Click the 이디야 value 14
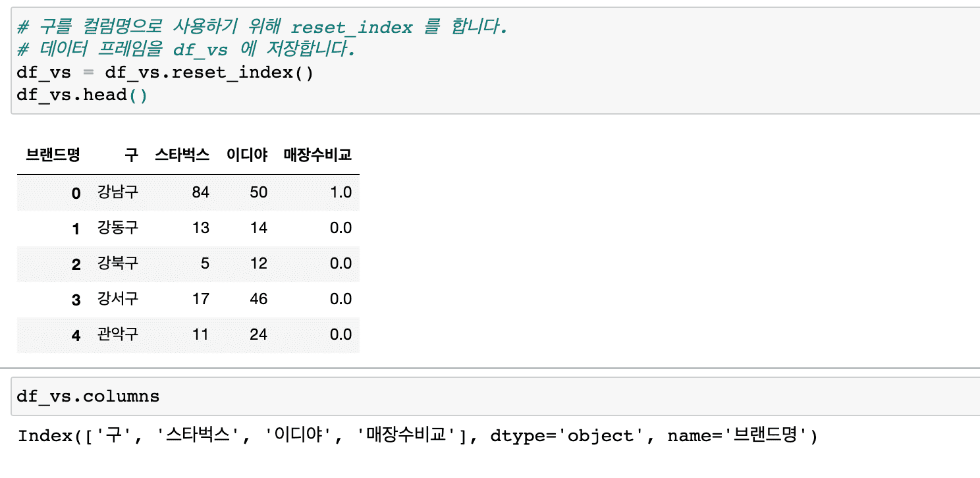The image size is (980, 478). [x=258, y=228]
